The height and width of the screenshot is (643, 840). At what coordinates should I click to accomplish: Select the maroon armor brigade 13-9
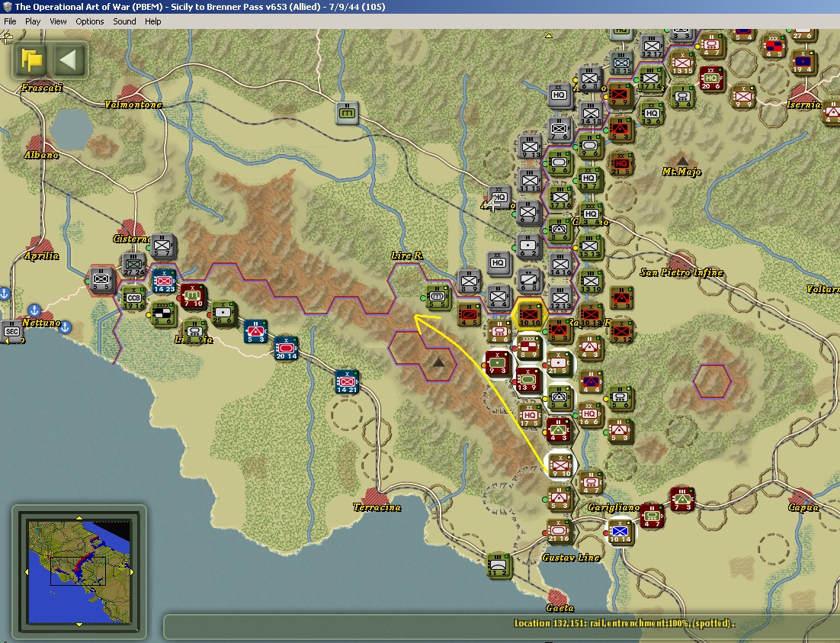pyautogui.click(x=528, y=380)
